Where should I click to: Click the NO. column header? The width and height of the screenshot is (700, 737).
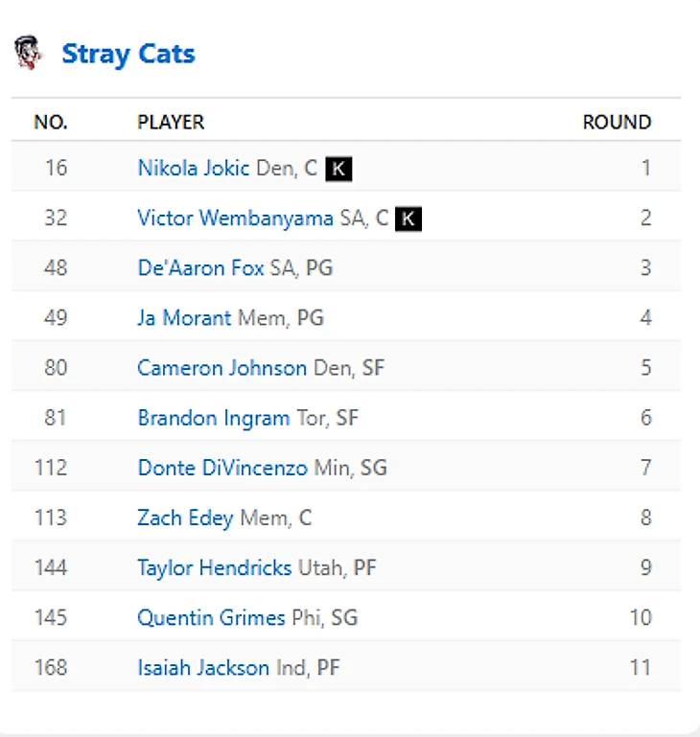[x=51, y=123]
